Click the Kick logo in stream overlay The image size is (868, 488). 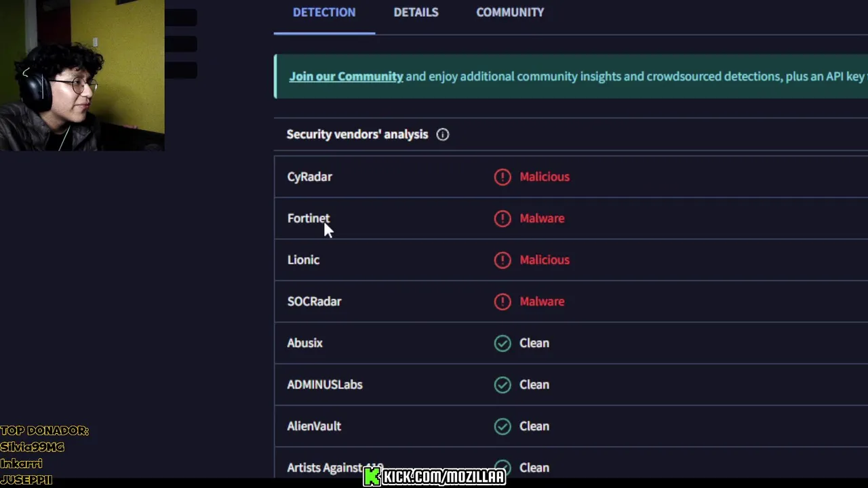[372, 476]
